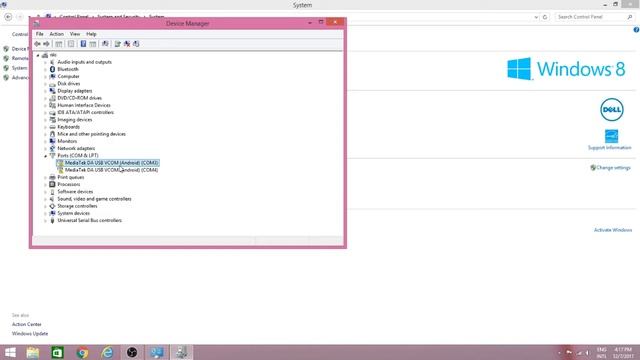Launch Google Chrome from the taskbar
Viewport: 640px width, 360px height.
pos(82,352)
